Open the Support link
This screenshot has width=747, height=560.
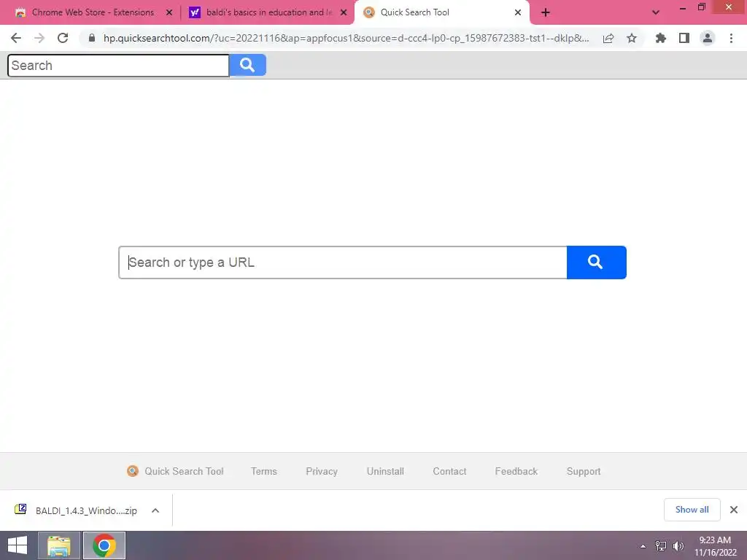(584, 471)
